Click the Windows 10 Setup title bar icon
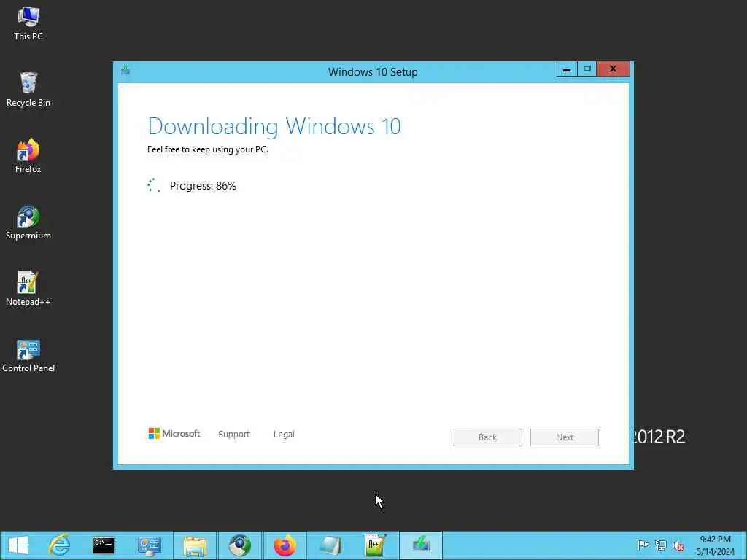This screenshot has width=747, height=560. click(x=125, y=71)
